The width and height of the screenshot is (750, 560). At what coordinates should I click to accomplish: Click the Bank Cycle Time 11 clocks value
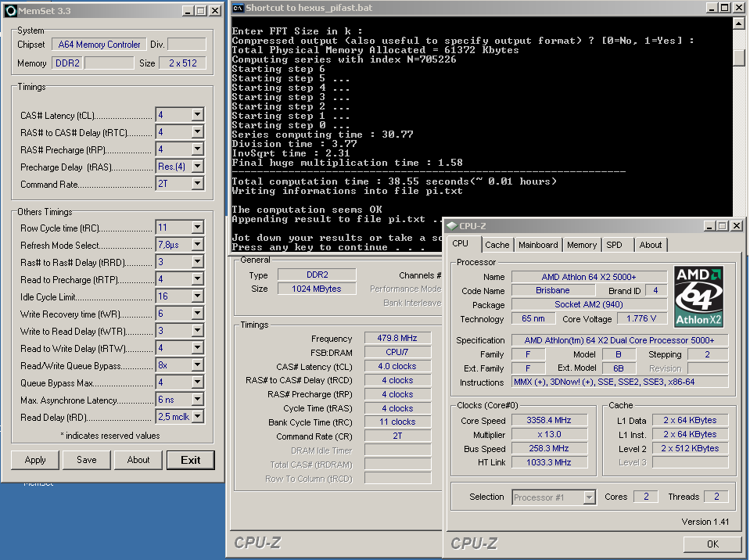pyautogui.click(x=397, y=422)
